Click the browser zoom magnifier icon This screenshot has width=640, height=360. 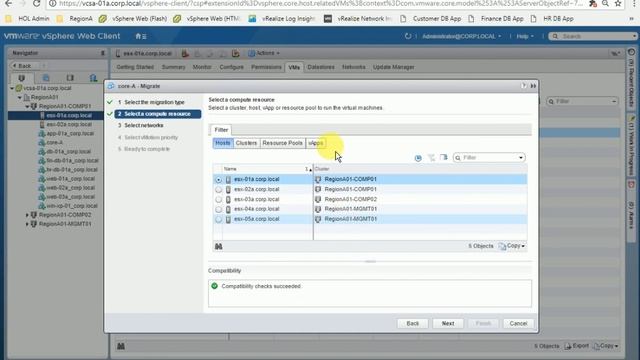pyautogui.click(x=606, y=4)
